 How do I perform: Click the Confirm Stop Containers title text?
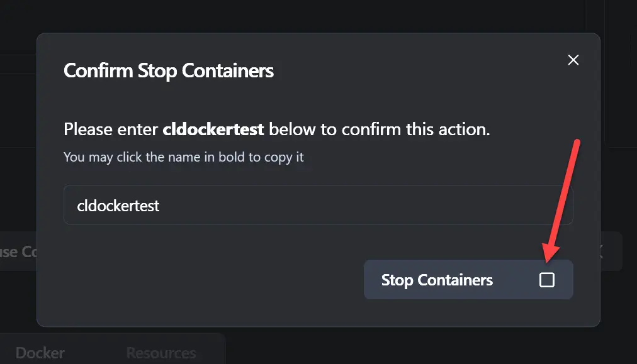pyautogui.click(x=169, y=70)
